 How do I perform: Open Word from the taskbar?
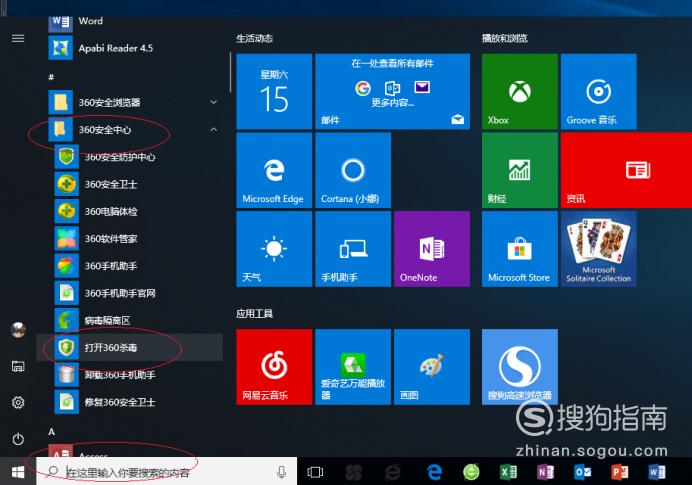point(657,472)
